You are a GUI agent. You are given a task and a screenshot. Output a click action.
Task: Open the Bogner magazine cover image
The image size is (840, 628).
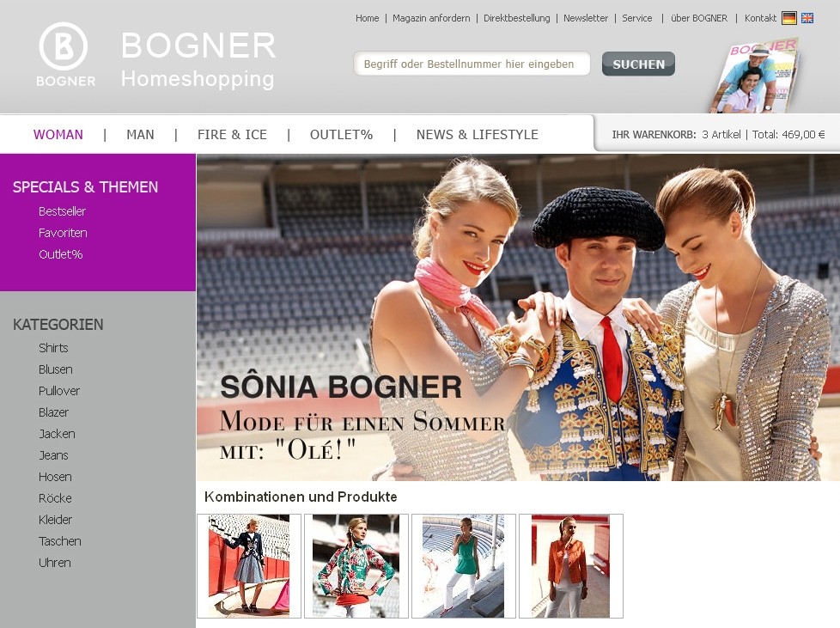tap(755, 75)
